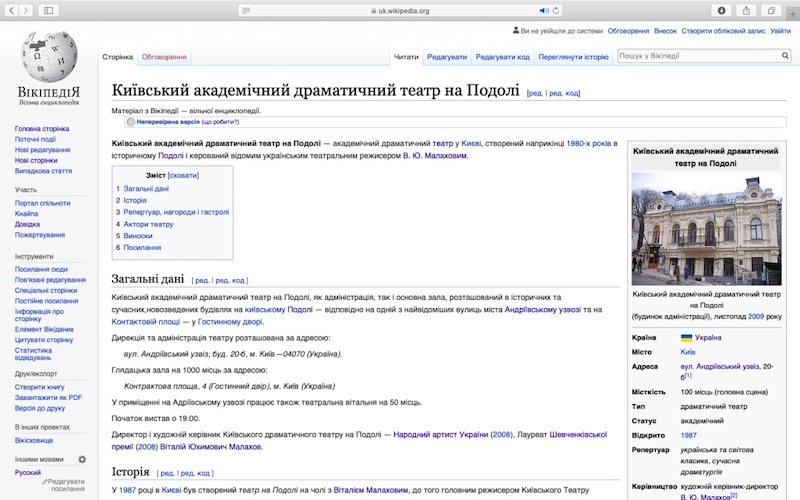Add new tab plus button
800x500 pixels.
pyautogui.click(x=793, y=14)
